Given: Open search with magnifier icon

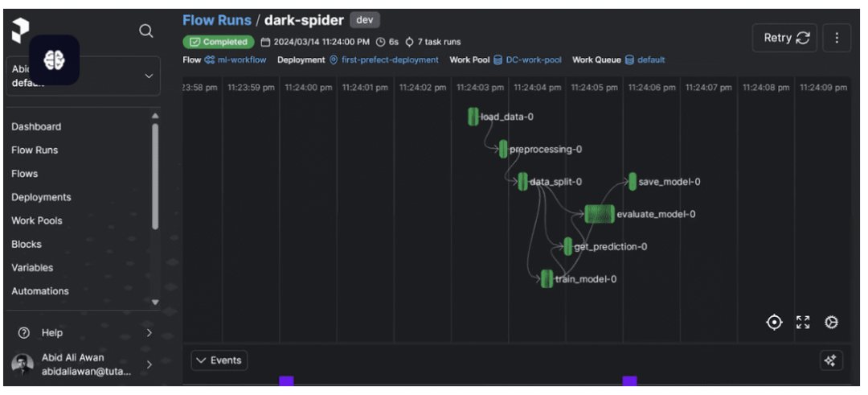Looking at the screenshot, I should [x=146, y=31].
